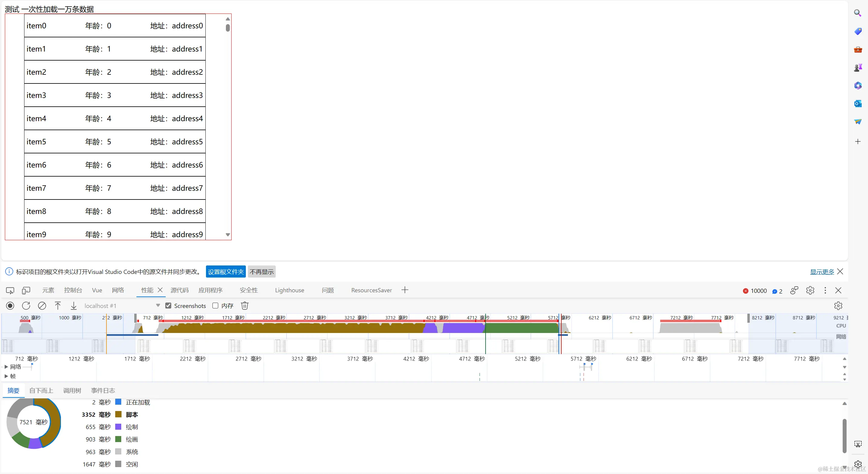
Task: Expand the 网络 network track
Action: pos(6,367)
